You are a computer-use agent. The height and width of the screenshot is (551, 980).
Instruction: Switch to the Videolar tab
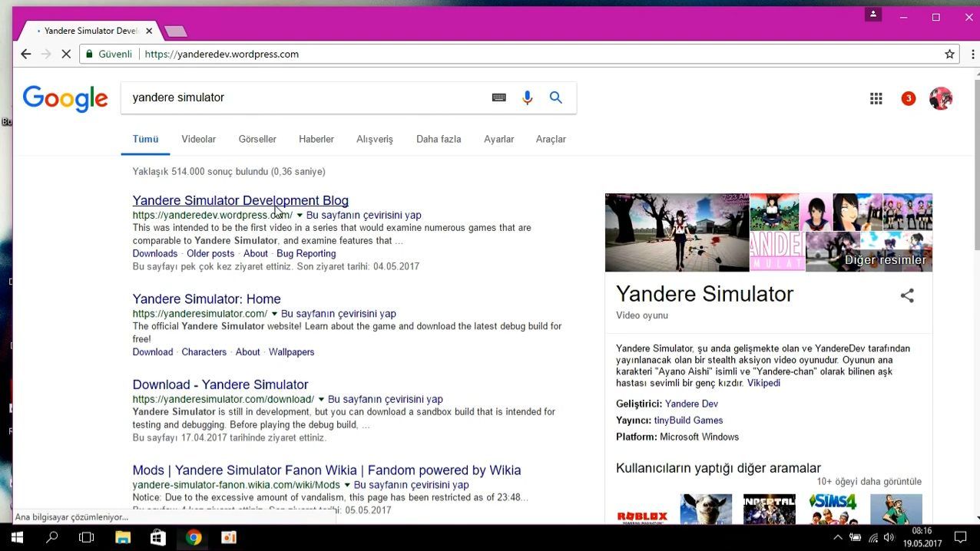198,139
